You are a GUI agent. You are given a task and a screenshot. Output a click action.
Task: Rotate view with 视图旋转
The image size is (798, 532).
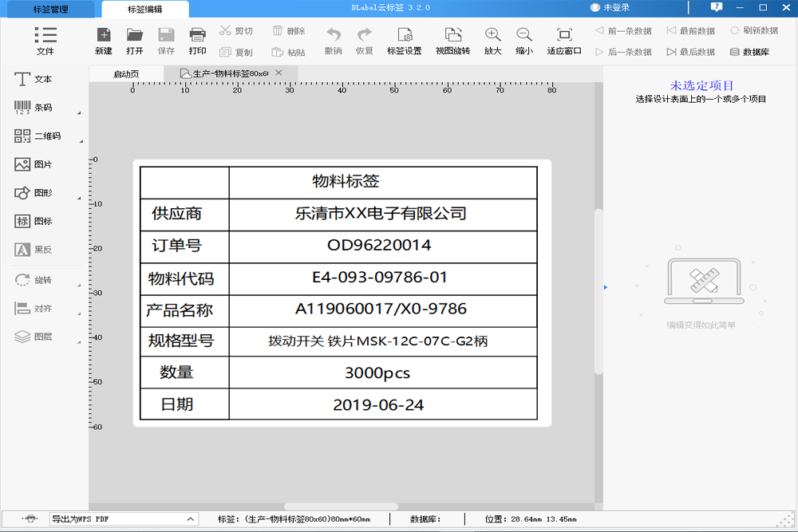452,41
